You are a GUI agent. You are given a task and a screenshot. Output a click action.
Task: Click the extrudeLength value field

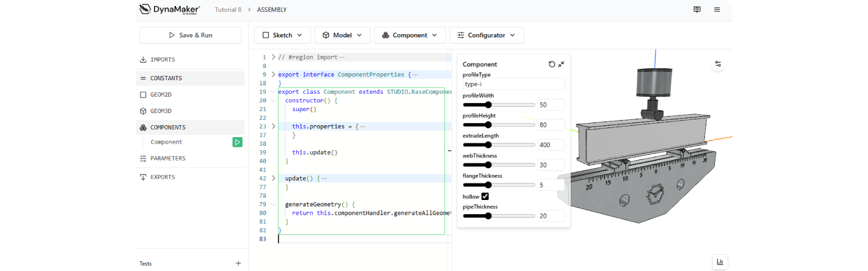[550, 145]
